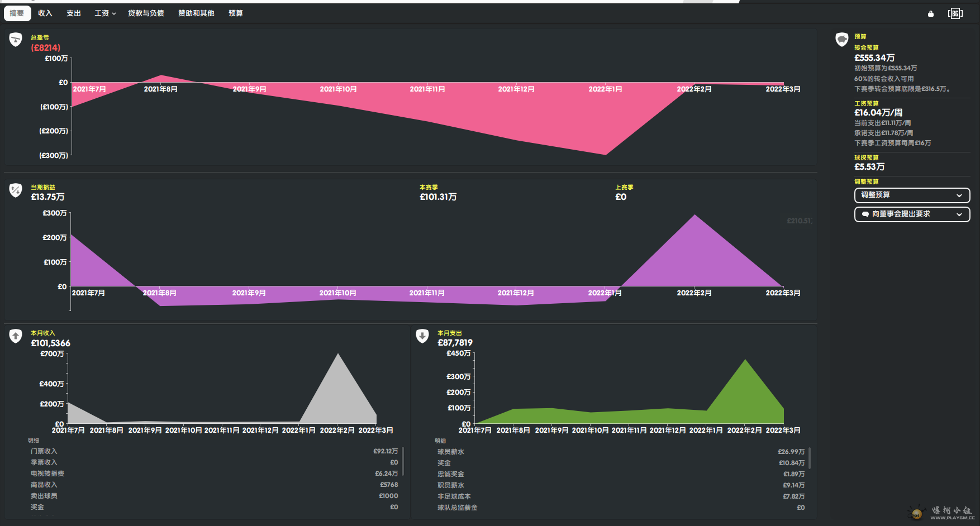This screenshot has height=526, width=980.
Task: Open the 调整预算 dropdown
Action: [x=912, y=195]
